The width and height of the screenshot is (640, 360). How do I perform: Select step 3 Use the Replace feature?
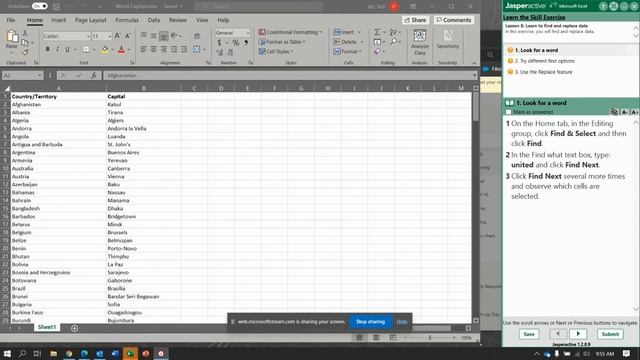(x=543, y=72)
